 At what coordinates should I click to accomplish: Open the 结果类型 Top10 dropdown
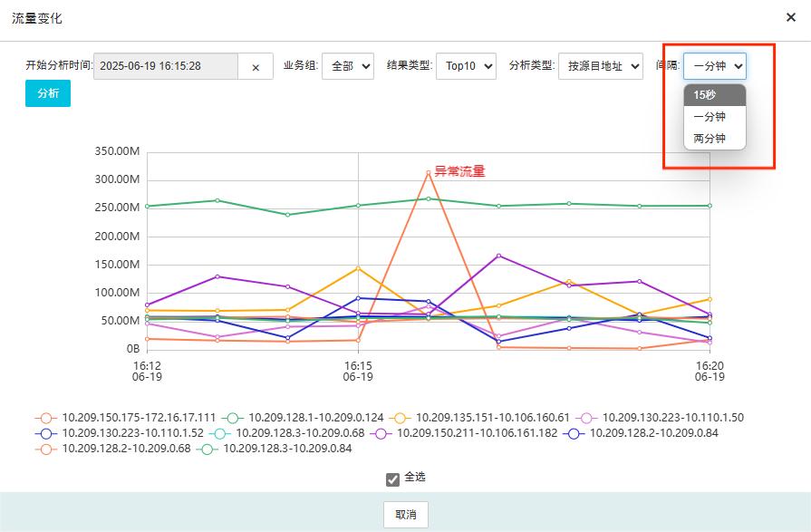pos(466,66)
